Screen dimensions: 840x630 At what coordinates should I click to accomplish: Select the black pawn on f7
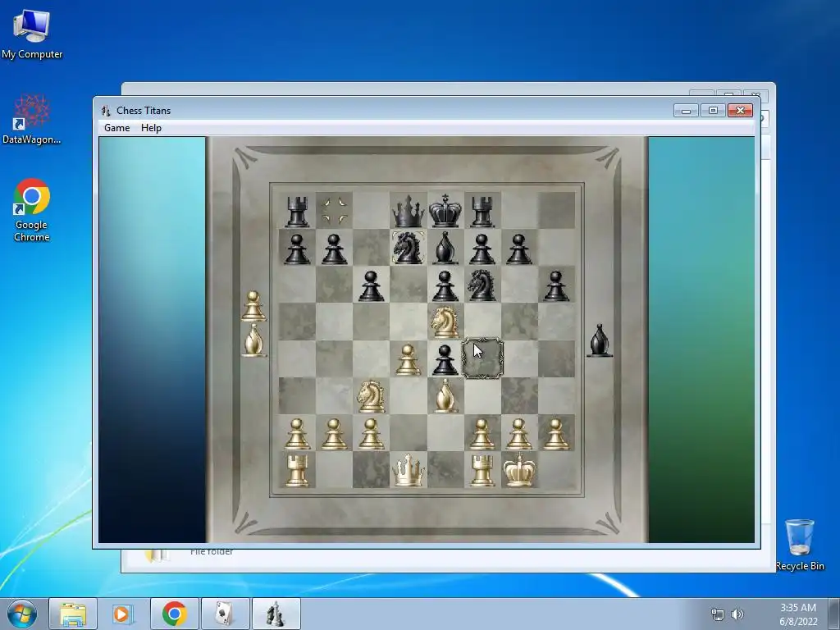[482, 249]
